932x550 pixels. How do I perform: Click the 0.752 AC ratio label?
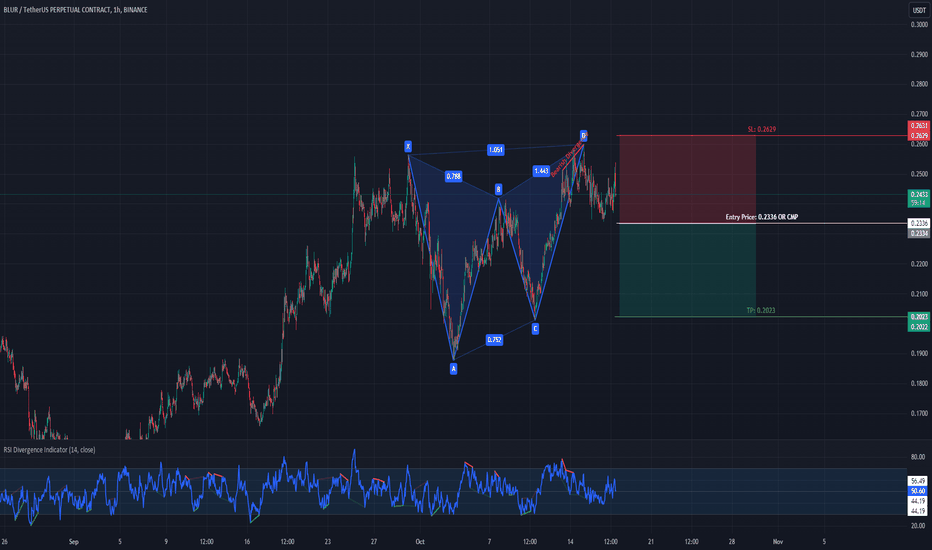click(494, 340)
